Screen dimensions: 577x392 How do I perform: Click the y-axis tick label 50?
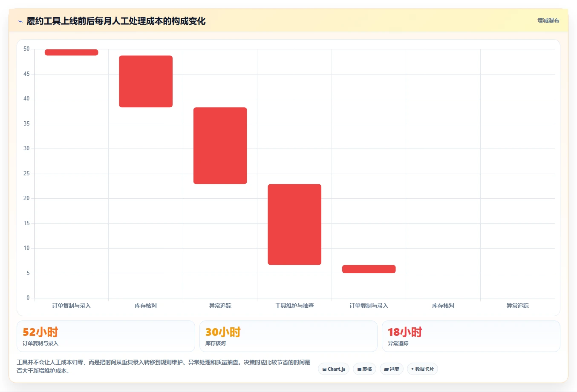point(26,49)
